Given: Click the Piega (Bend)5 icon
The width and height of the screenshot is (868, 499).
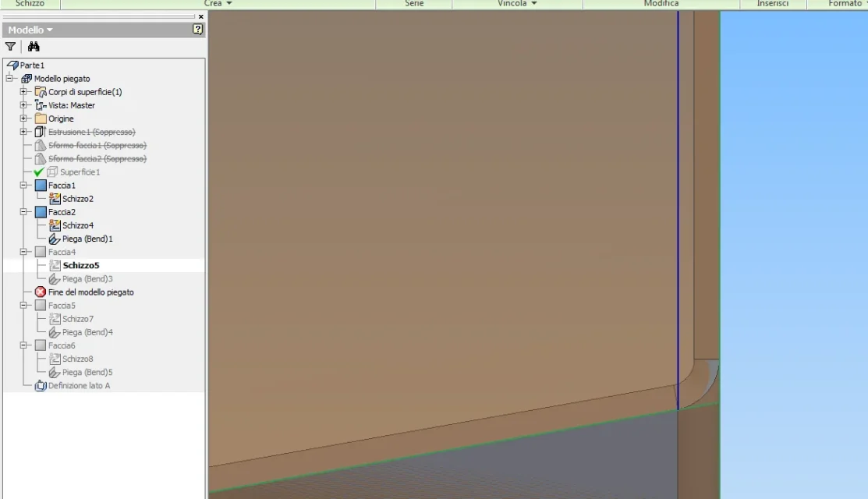Looking at the screenshot, I should [x=55, y=373].
